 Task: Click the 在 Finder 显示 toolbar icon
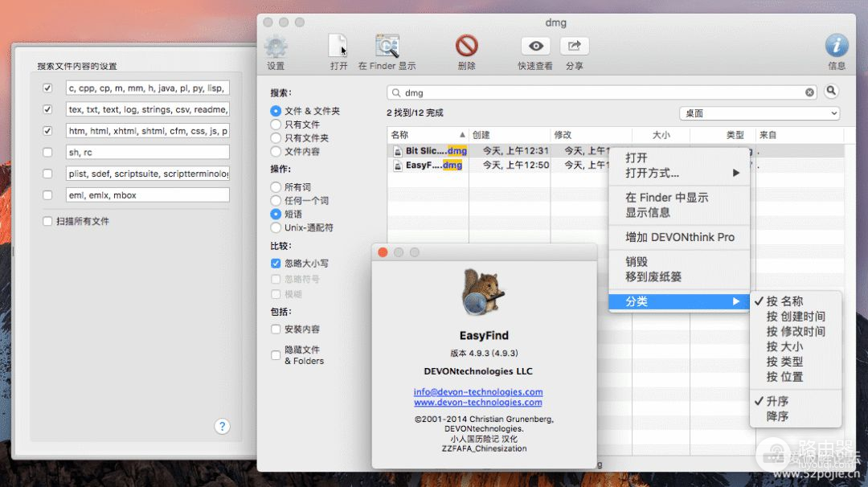(x=387, y=46)
